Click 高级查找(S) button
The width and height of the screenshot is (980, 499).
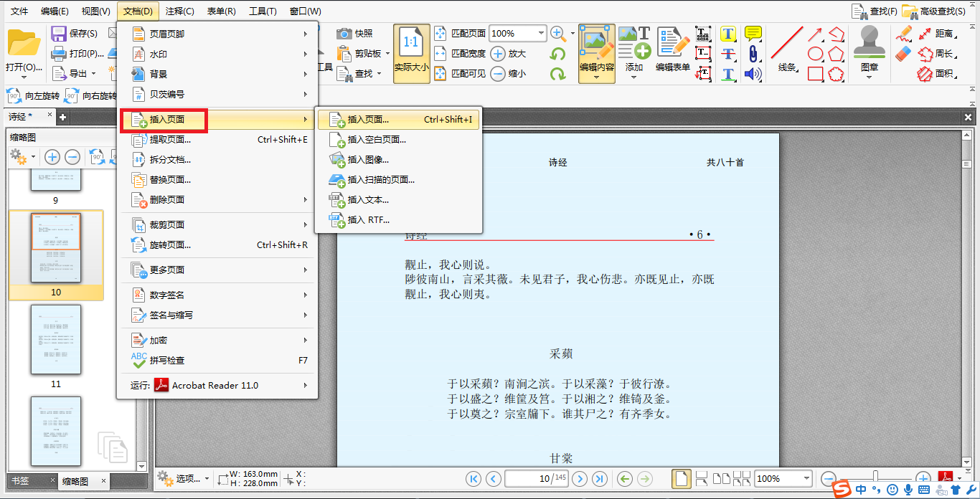coord(934,11)
